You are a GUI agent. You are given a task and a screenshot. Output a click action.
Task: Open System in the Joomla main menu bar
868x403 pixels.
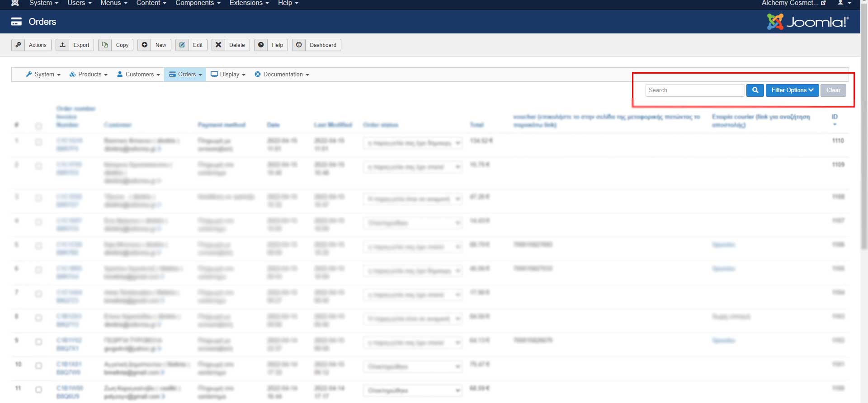point(44,3)
